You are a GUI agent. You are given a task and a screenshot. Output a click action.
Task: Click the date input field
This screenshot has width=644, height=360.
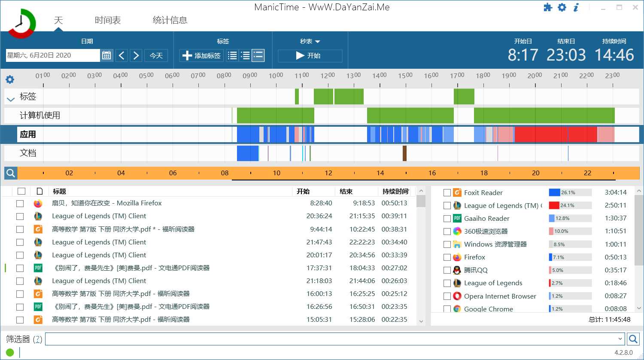coord(52,55)
